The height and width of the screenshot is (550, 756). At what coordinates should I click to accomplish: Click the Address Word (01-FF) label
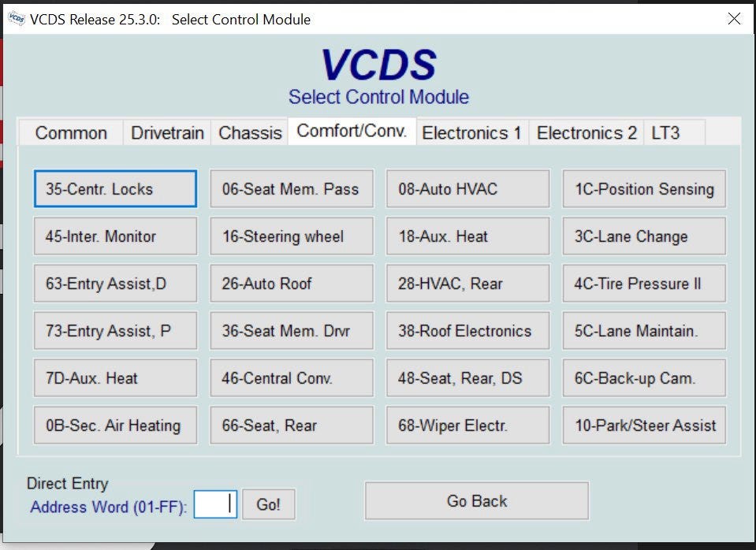click(109, 507)
